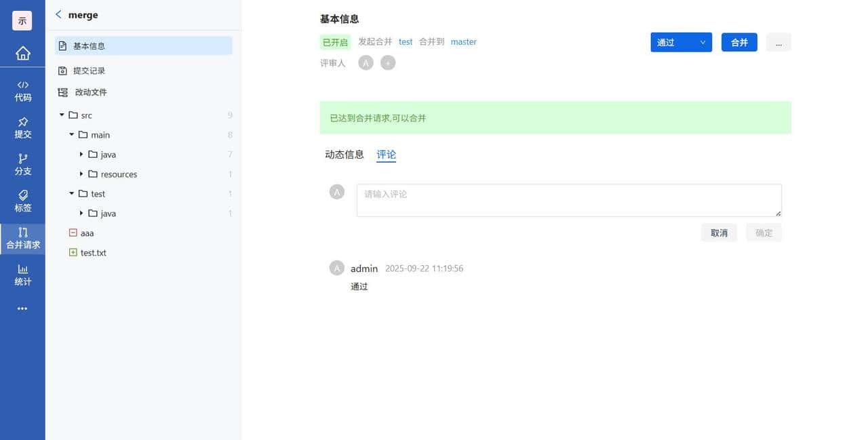Expand the resources folder
Screen dimensions: 868x440
tap(81, 174)
